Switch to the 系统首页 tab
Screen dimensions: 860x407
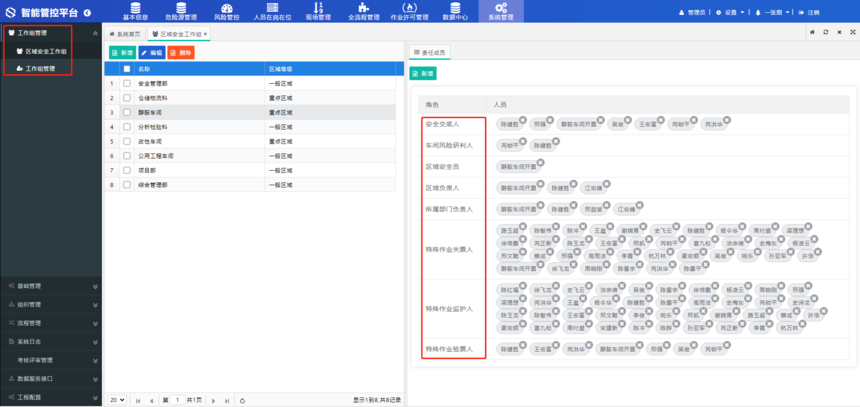125,34
